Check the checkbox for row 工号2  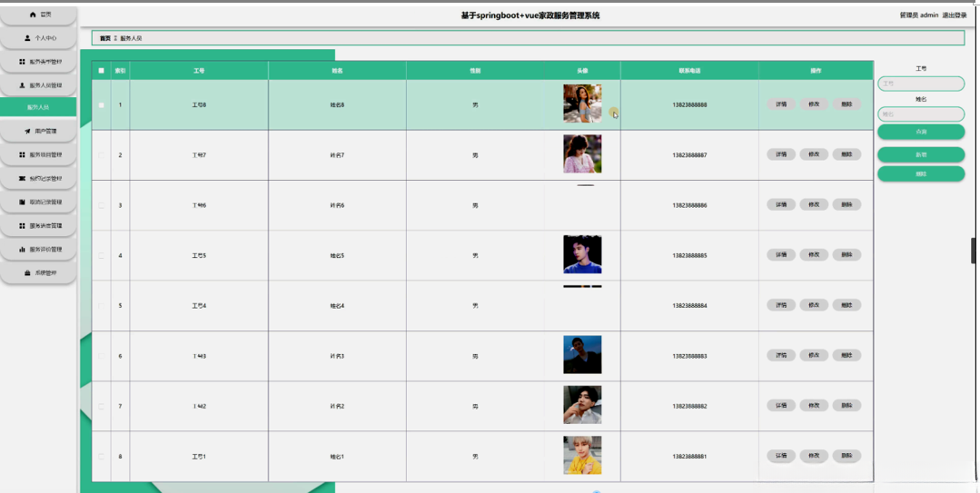101,406
